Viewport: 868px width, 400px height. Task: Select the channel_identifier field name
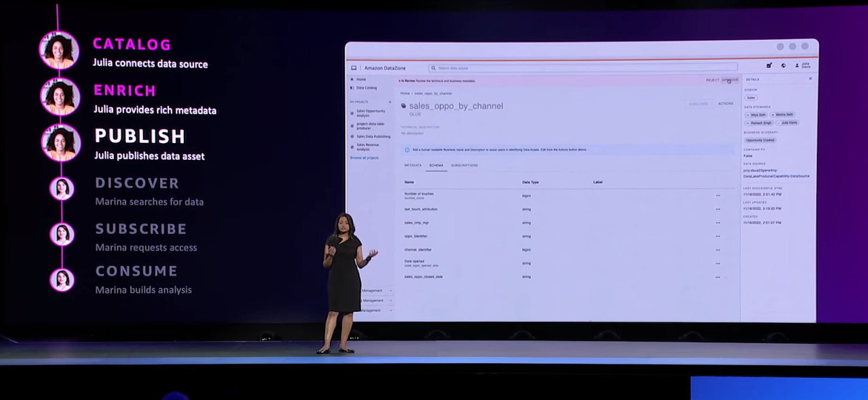[x=418, y=250]
